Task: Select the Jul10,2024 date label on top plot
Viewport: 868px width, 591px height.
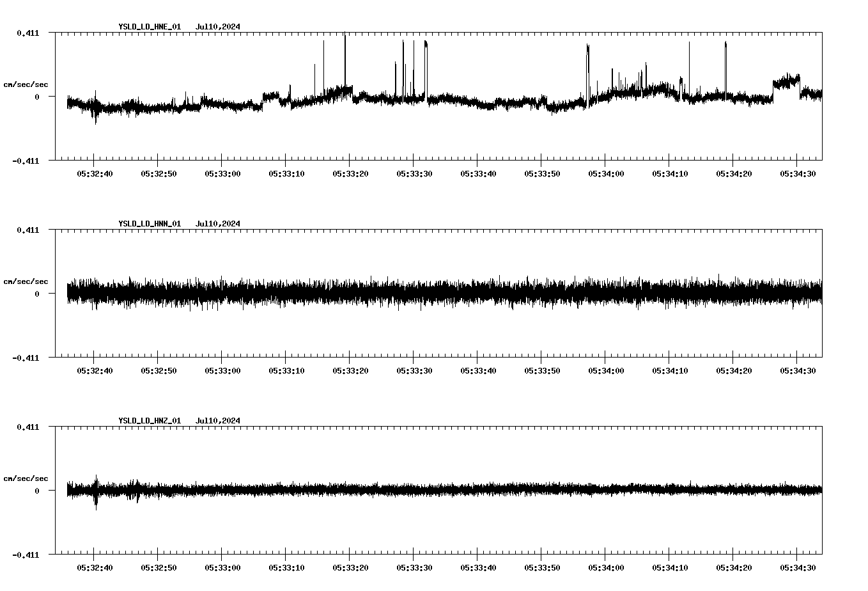Action: click(218, 27)
